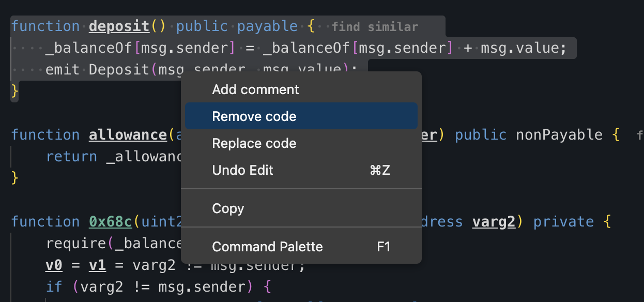
Task: Jump to the underlined allowance function name
Action: point(128,135)
